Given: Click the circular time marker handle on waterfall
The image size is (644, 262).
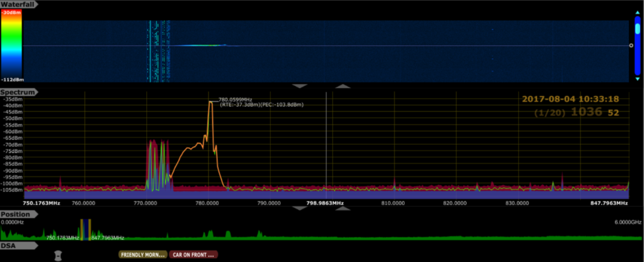Looking at the screenshot, I should tap(631, 45).
